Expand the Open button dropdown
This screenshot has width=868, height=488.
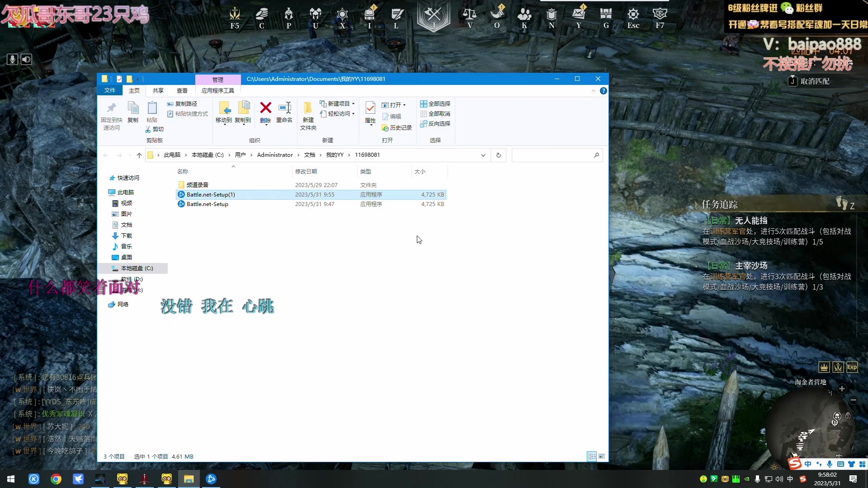pos(404,105)
